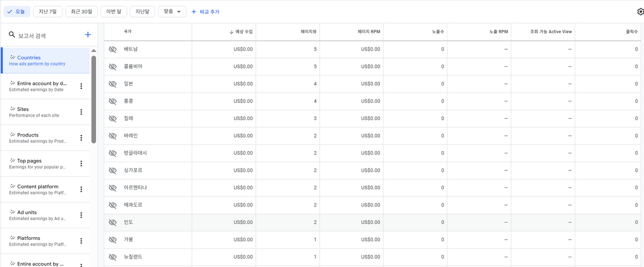Click the 지난 7일 date button
The width and height of the screenshot is (644, 267).
tap(48, 12)
